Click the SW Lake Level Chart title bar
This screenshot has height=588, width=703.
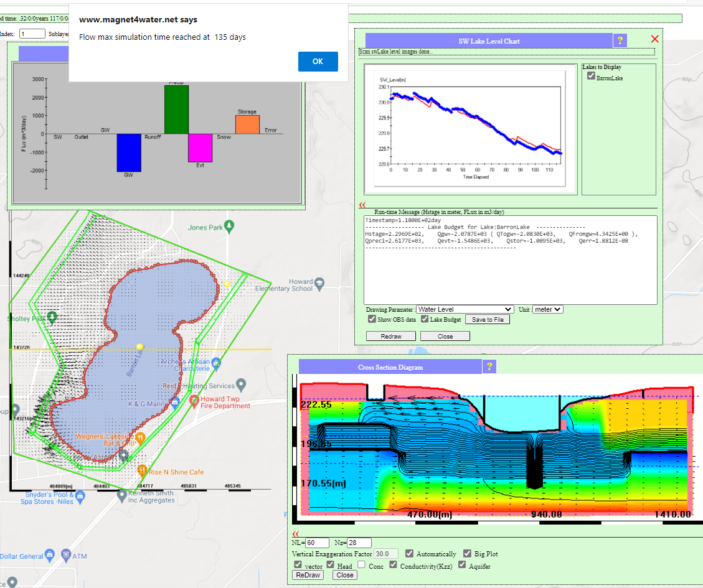(489, 41)
